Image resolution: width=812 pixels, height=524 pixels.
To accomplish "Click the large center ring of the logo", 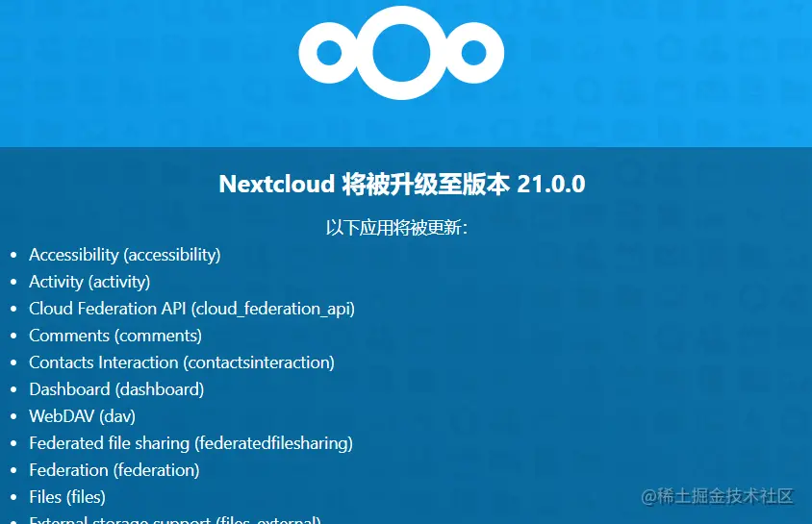I will (401, 53).
